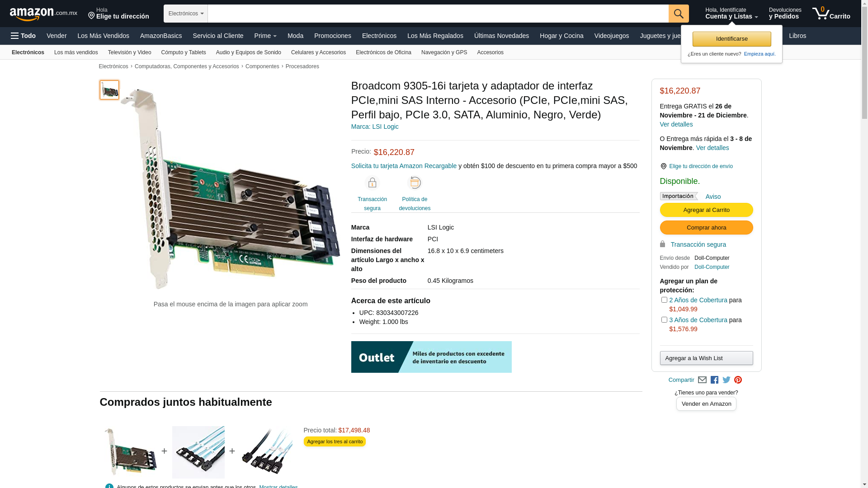Image resolution: width=868 pixels, height=488 pixels.
Task: Go to the Amazon.com.mx logo home
Action: pyautogui.click(x=43, y=14)
